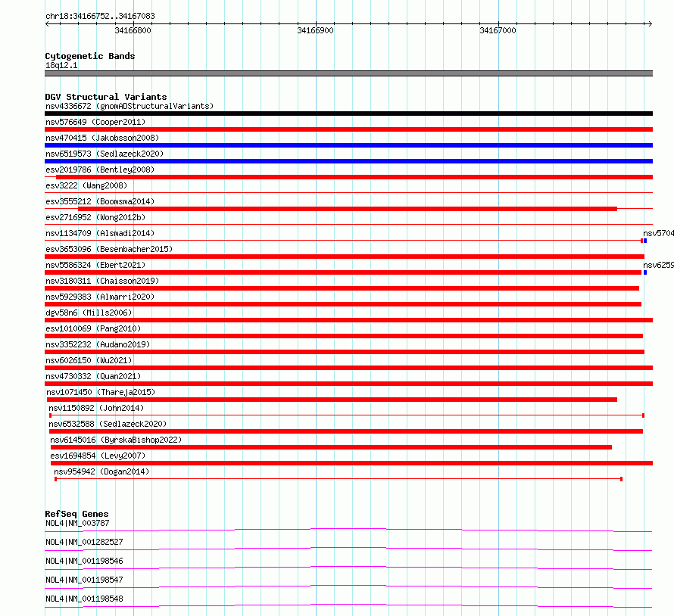Click esv2019786 (Bentley2008) label

pos(100,170)
